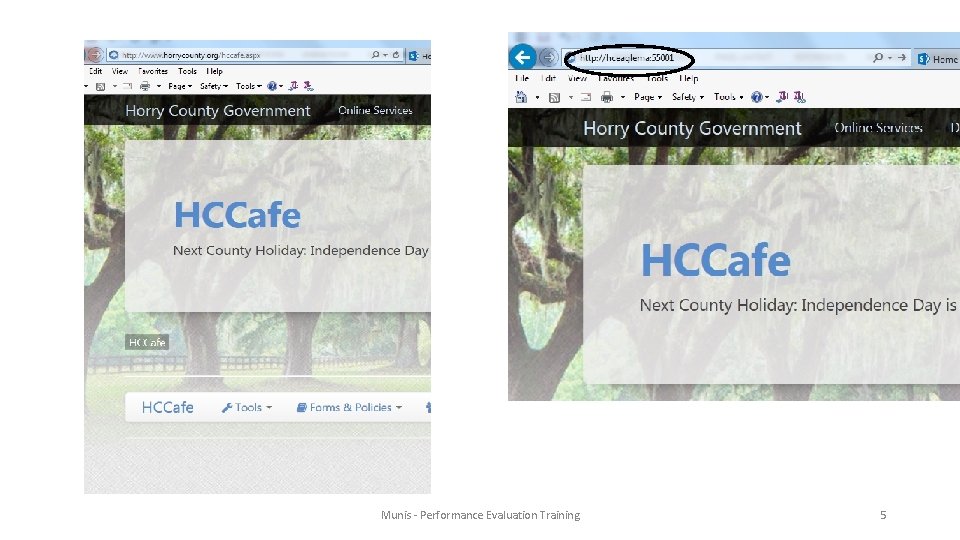Open Help menu in hceaqlema:55001 window
Image resolution: width=960 pixels, height=540 pixels.
pyautogui.click(x=689, y=78)
